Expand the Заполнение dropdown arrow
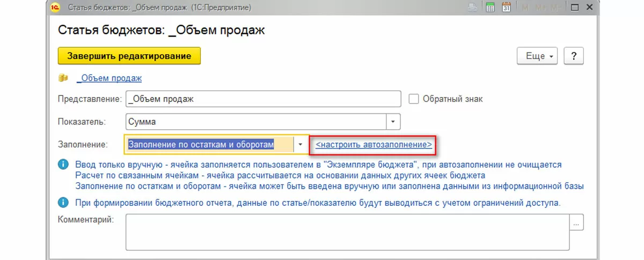644x260 pixels. tap(301, 145)
